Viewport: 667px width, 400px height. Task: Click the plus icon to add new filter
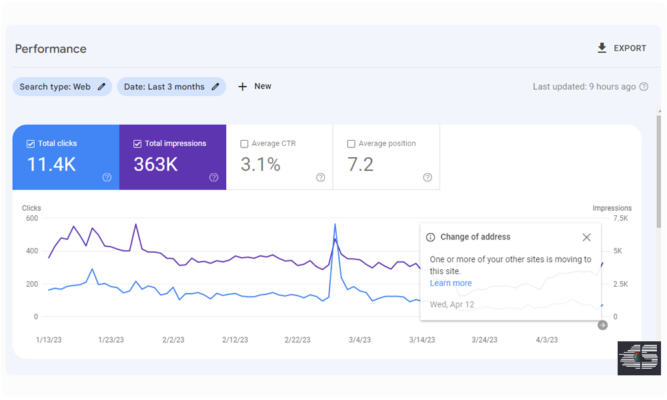tap(242, 87)
